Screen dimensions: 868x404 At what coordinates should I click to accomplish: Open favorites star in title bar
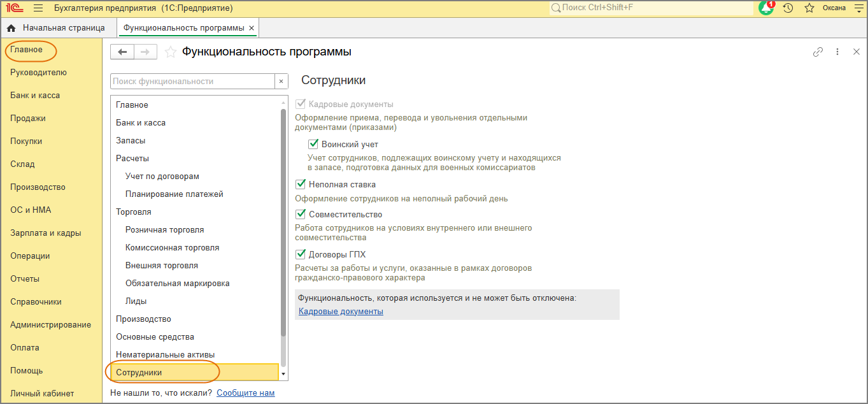click(809, 8)
